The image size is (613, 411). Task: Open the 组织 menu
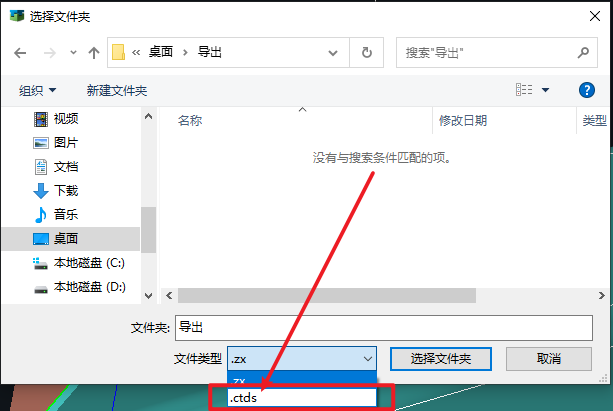tap(38, 91)
